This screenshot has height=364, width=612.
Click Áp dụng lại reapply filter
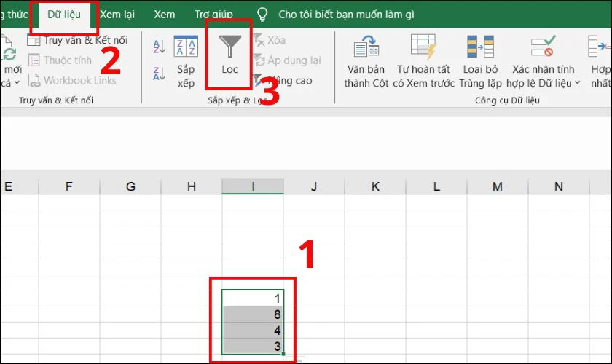pos(287,60)
